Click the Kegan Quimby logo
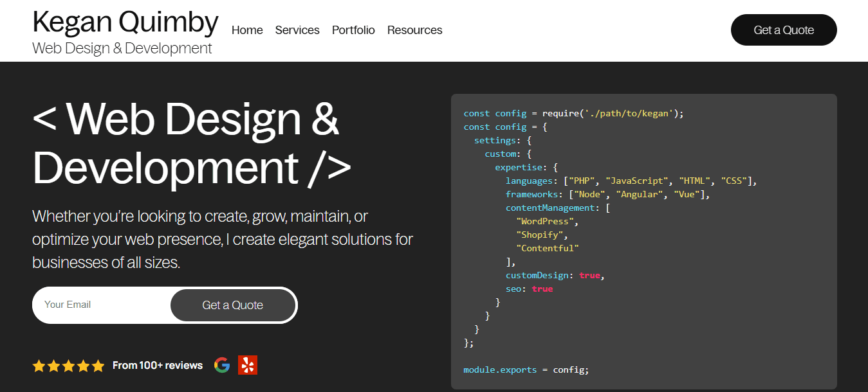868x392 pixels. tap(125, 21)
